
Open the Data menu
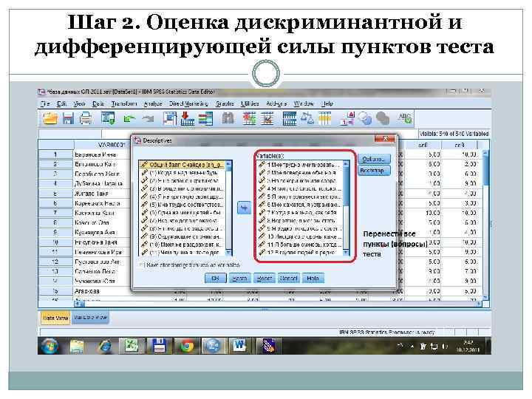click(x=98, y=104)
